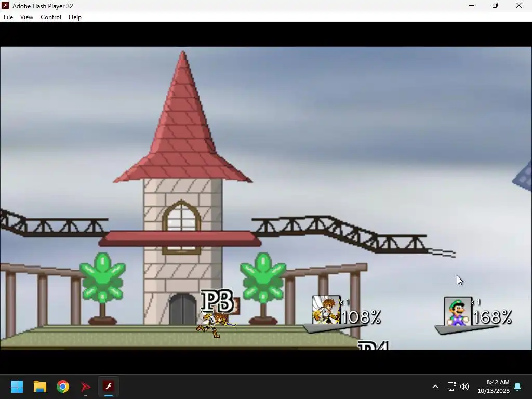Click Pit's character portrait in the HUD
Screen dimensions: 532x399
[326, 310]
